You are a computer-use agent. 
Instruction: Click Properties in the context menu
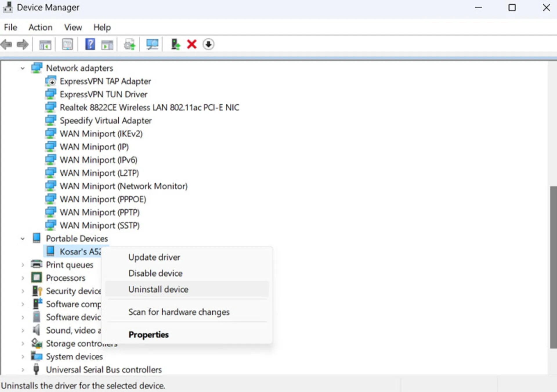click(149, 335)
